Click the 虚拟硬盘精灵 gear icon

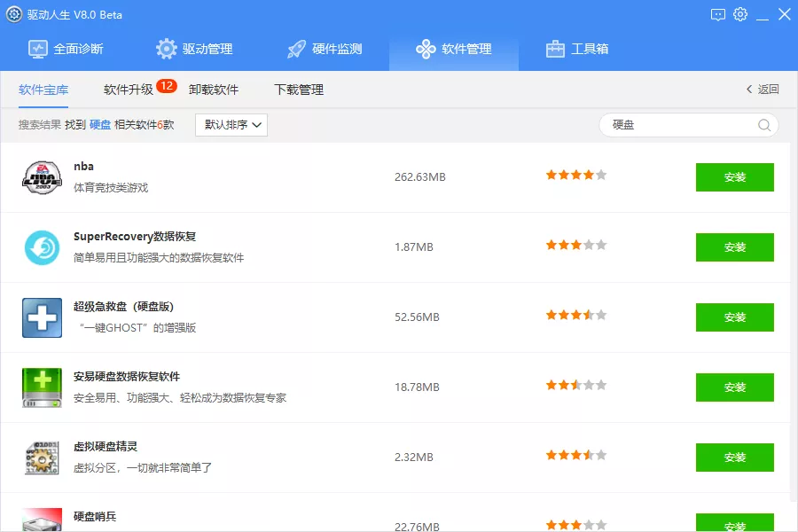coord(42,458)
